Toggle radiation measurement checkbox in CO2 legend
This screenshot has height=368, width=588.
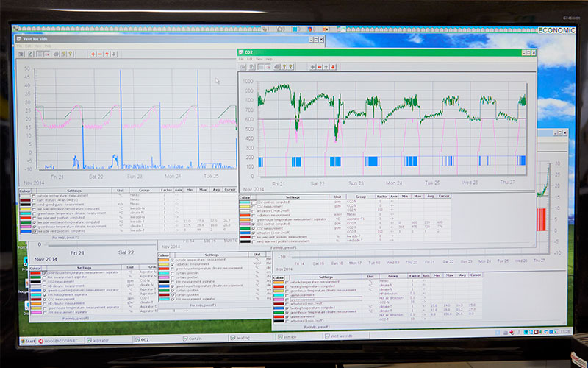(254, 215)
